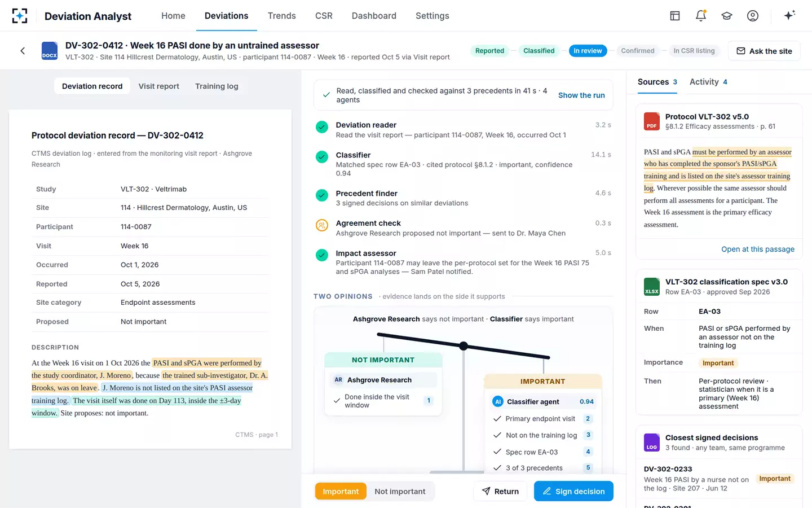Open evidence citation 1 for visit window
812x508 pixels.
pos(429,401)
